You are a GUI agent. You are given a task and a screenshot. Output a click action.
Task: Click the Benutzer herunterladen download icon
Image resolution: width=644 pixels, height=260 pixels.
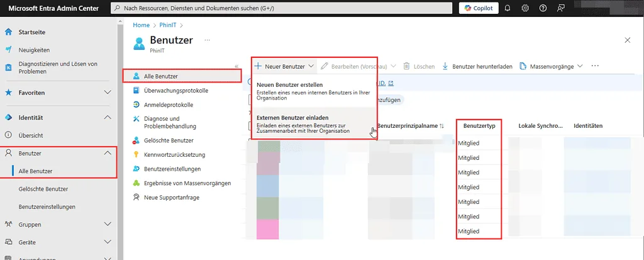(445, 66)
